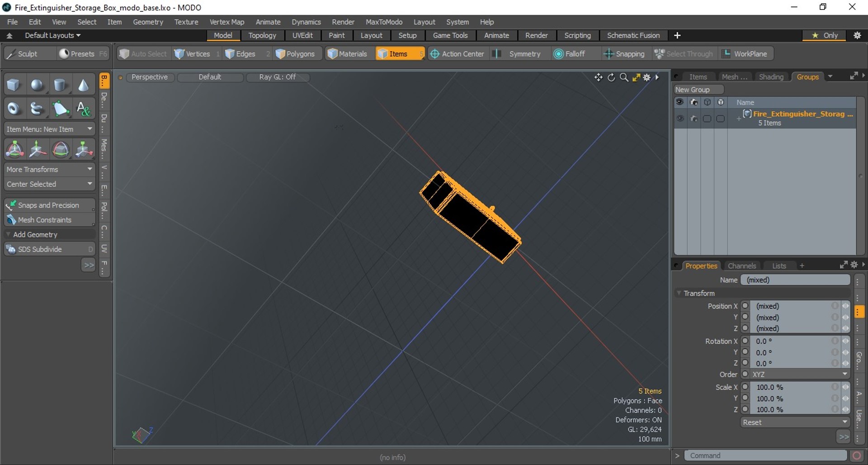Toggle visibility eye for Fire_Extinguisher_Storag group

coord(680,119)
